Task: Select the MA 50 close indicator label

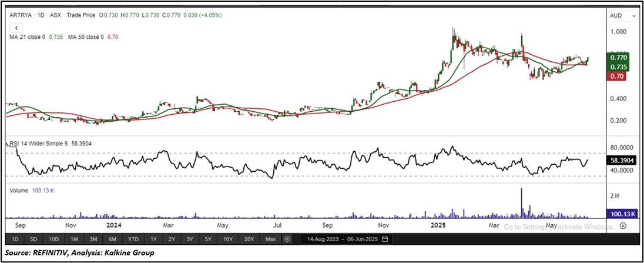Action: point(86,37)
